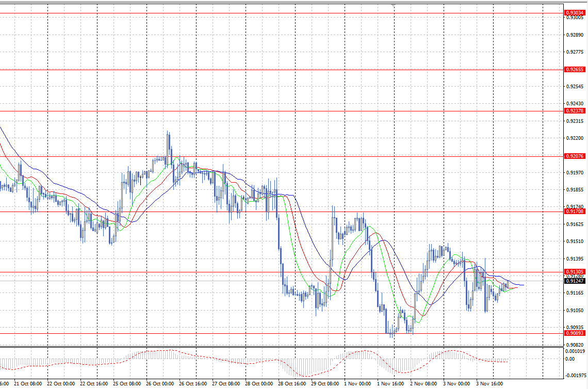Click the 0.92430 price scale value
The height and width of the screenshot is (389, 588).
[x=575, y=104]
